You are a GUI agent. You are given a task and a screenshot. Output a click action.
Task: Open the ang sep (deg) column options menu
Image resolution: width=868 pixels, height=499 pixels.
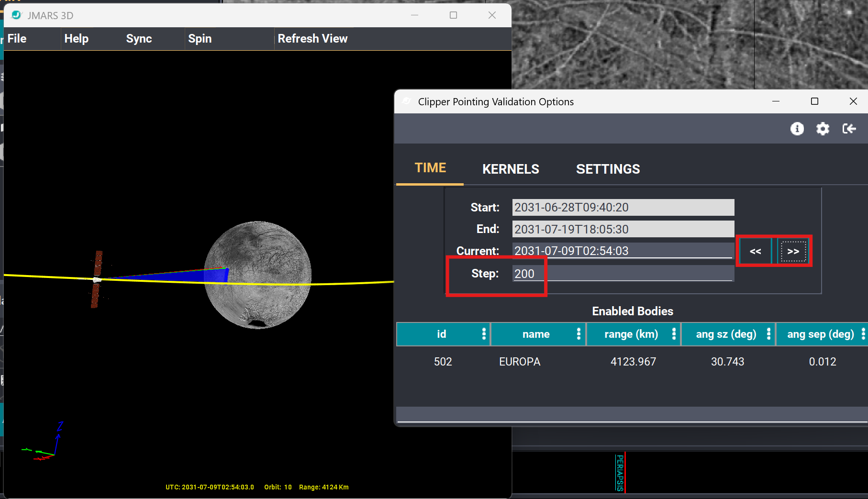click(x=863, y=334)
